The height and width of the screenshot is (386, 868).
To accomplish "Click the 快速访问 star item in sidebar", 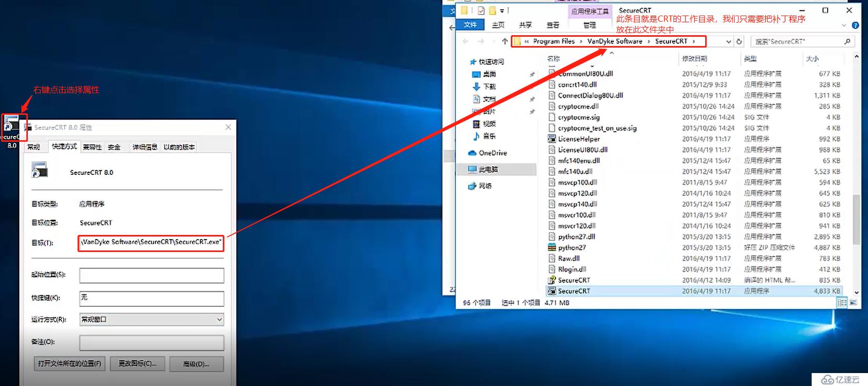I will [x=486, y=62].
